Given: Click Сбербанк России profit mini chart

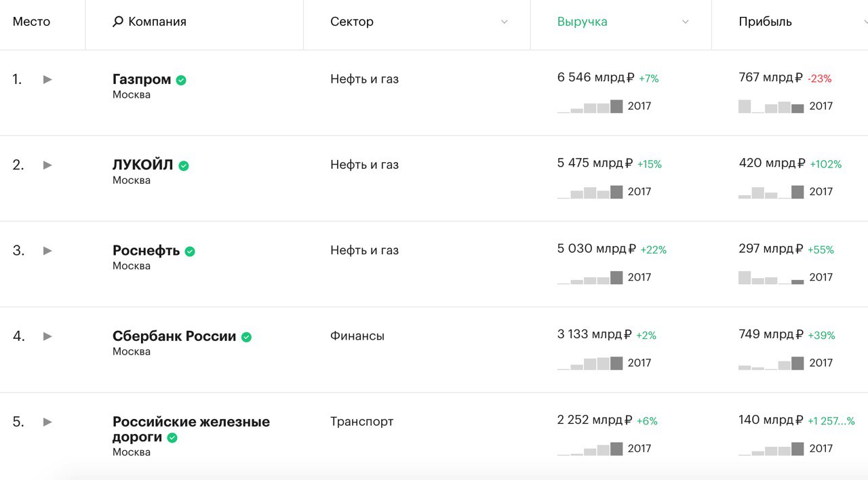Looking at the screenshot, I should click(771, 363).
